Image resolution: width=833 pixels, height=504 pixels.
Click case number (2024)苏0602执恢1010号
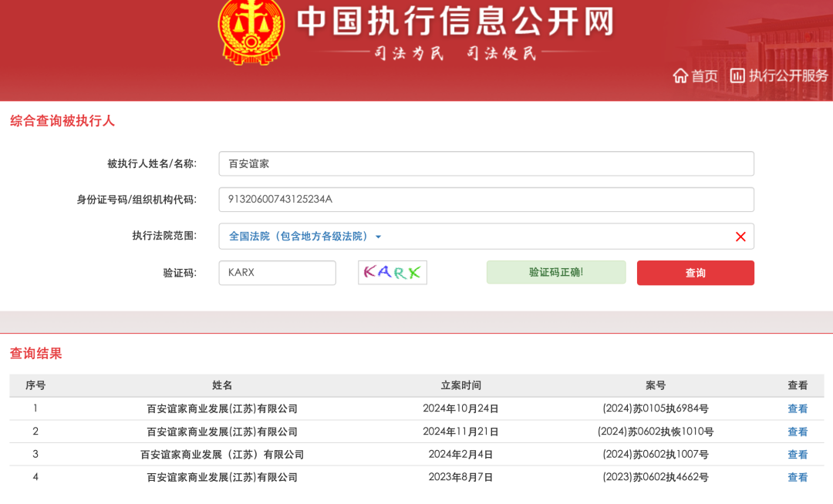click(656, 432)
